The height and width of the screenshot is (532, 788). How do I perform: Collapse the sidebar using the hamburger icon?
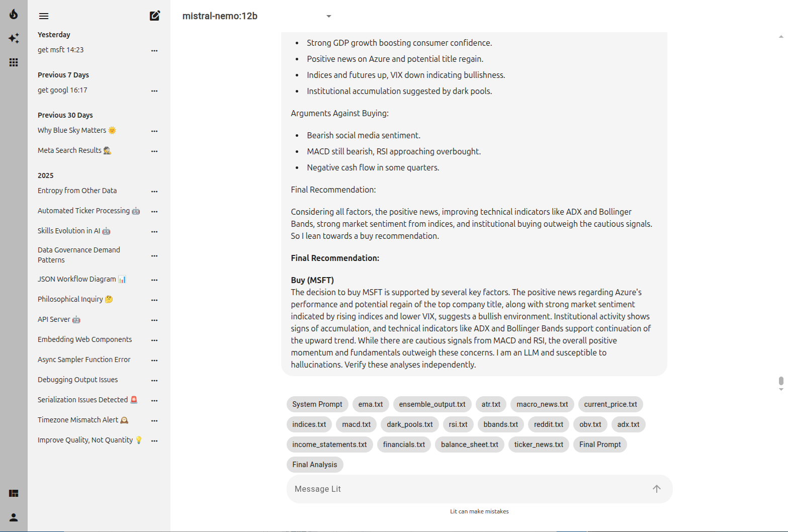(x=44, y=16)
